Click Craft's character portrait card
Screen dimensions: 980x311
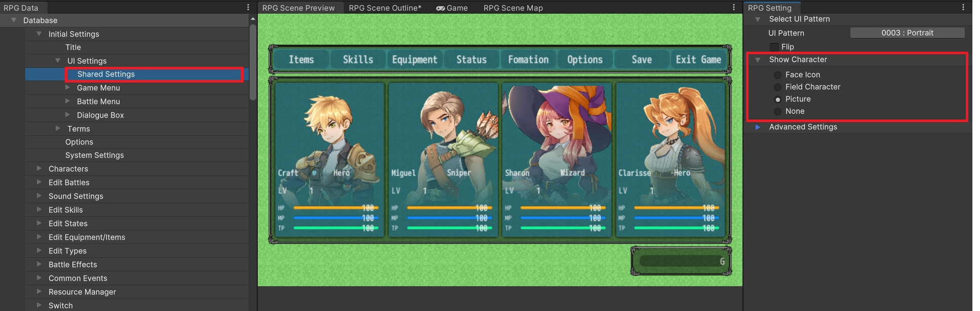pos(329,161)
